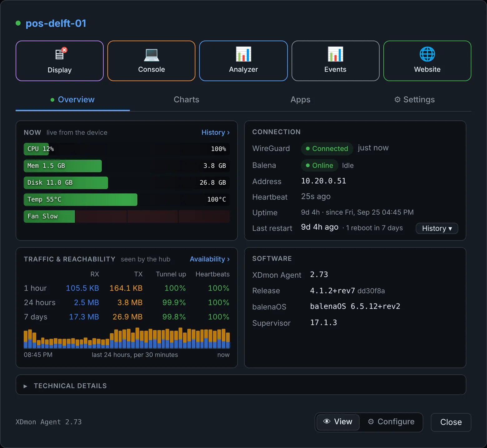Click the 26.9 MB TX value
This screenshot has width=487, height=448.
click(127, 317)
